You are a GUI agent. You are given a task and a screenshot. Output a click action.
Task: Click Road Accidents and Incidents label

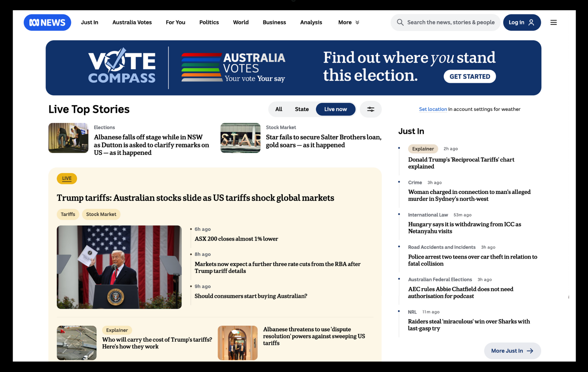point(442,247)
